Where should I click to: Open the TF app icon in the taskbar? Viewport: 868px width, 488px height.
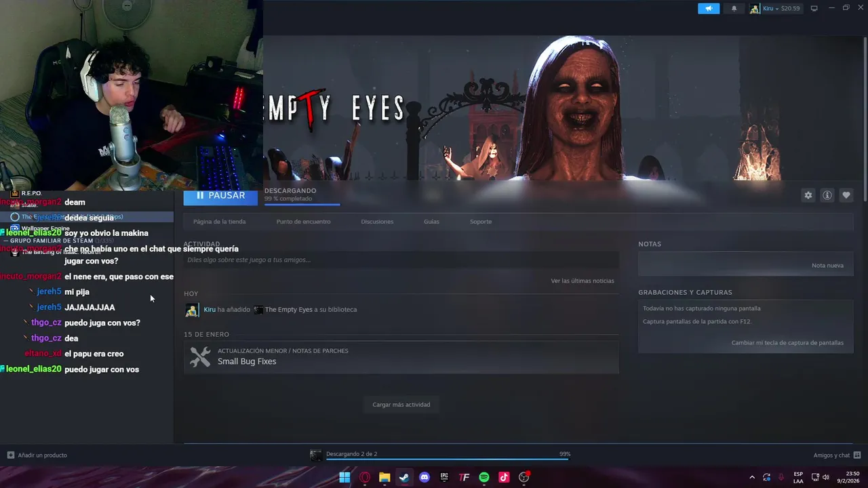coord(464,477)
